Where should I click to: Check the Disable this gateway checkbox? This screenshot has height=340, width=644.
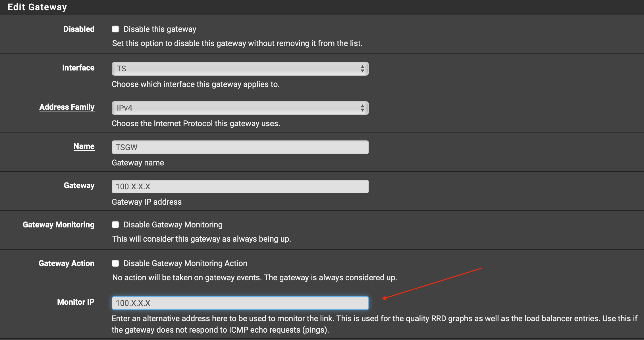tap(115, 29)
